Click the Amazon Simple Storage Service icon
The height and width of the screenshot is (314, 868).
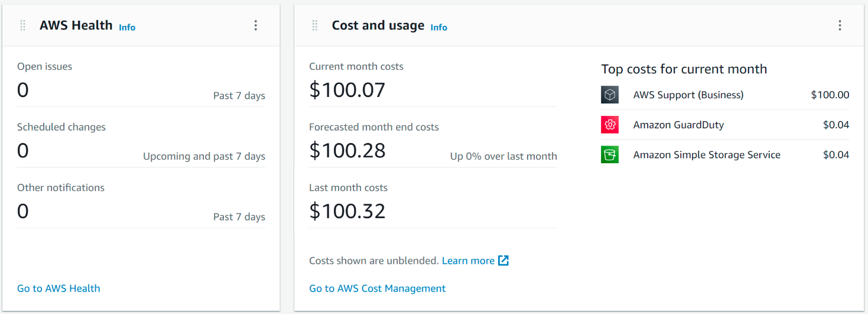click(610, 155)
